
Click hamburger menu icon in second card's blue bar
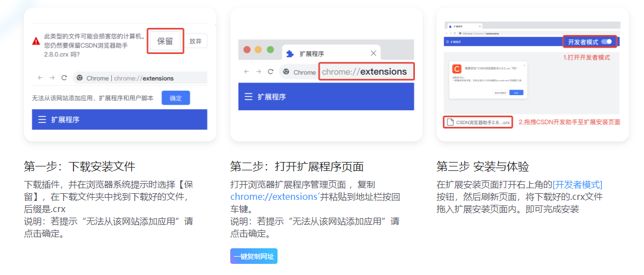(x=249, y=97)
